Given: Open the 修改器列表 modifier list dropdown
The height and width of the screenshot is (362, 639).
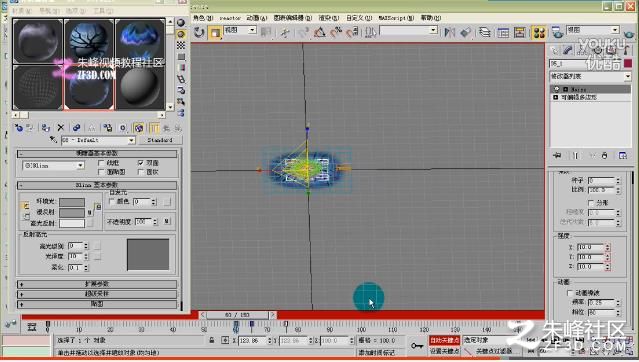Looking at the screenshot, I should 591,76.
